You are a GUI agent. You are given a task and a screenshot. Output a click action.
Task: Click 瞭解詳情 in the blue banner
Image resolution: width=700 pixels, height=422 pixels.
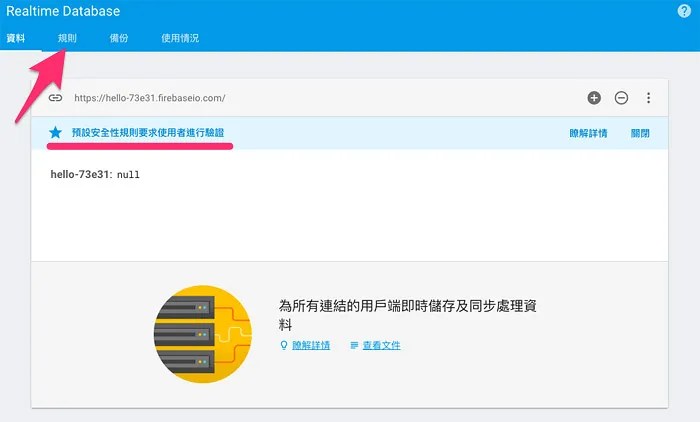coord(588,133)
